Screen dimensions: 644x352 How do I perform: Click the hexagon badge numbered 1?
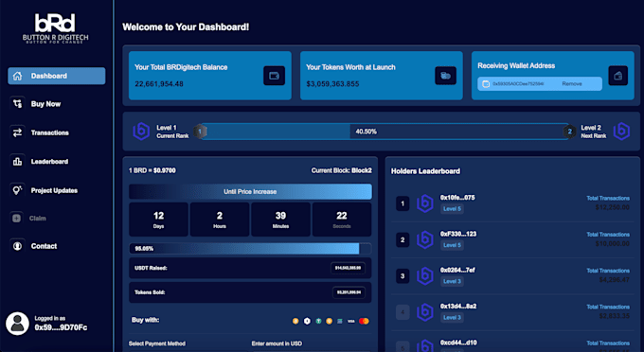point(200,132)
